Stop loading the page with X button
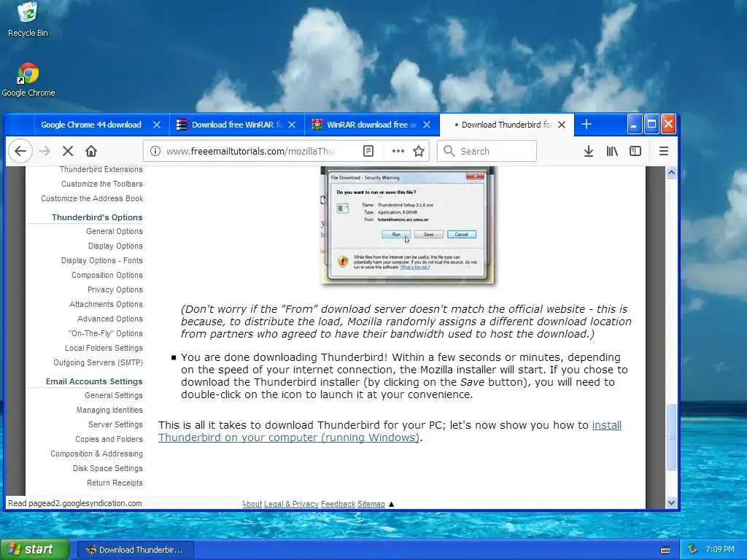The image size is (747, 560). point(68,152)
